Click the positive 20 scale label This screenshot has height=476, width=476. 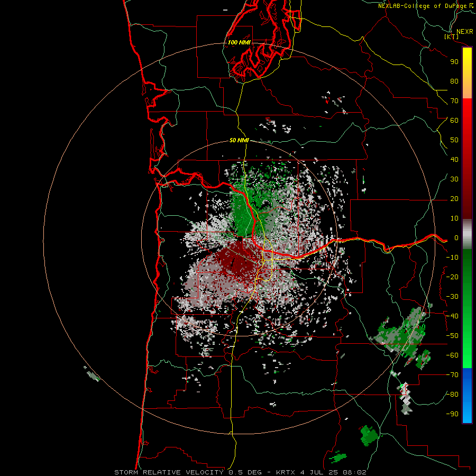click(454, 198)
